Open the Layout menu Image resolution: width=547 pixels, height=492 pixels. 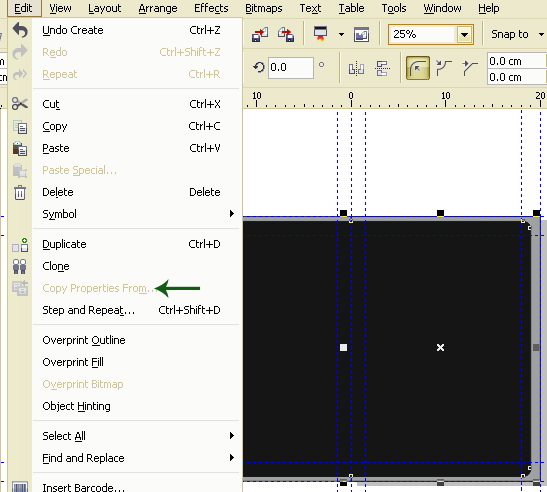tap(104, 8)
